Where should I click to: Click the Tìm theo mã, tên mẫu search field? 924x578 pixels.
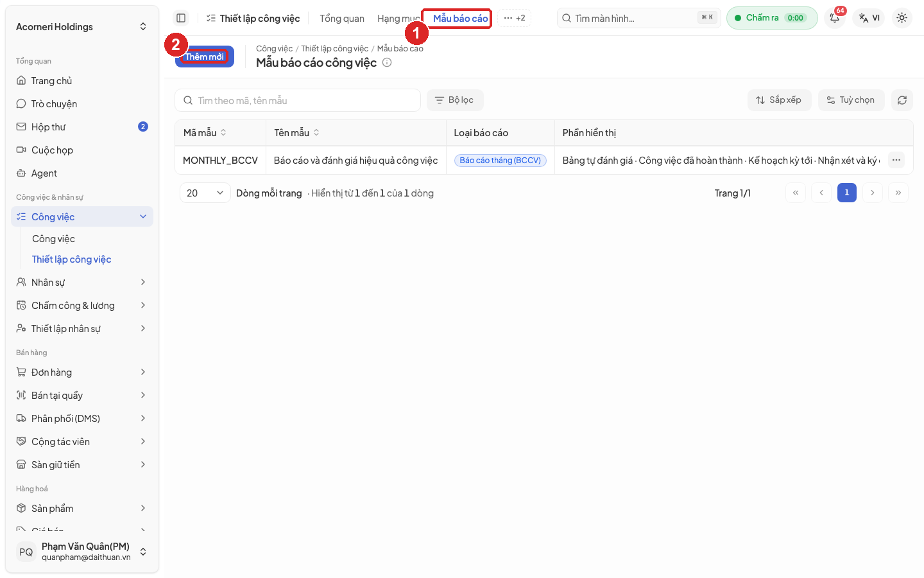coord(298,100)
